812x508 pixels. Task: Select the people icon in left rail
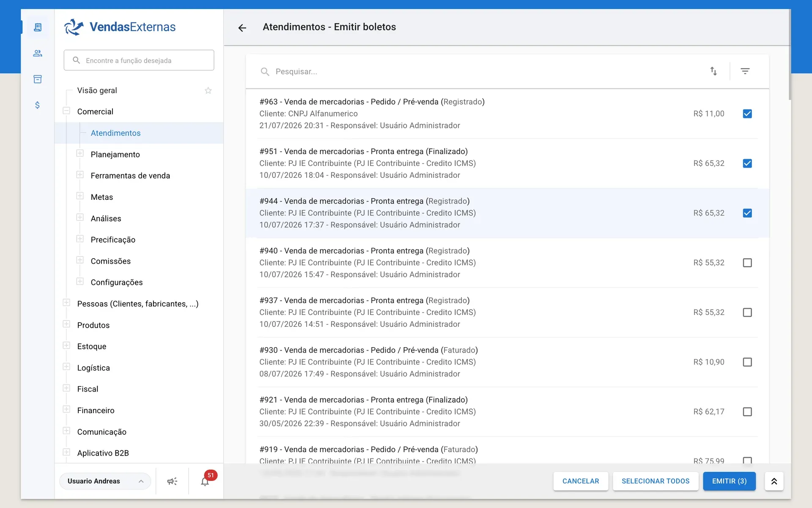tap(38, 53)
